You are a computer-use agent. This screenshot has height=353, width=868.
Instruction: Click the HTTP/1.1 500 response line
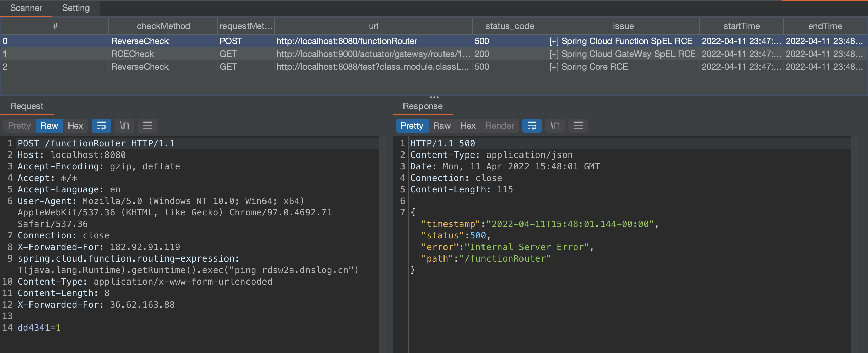[442, 143]
